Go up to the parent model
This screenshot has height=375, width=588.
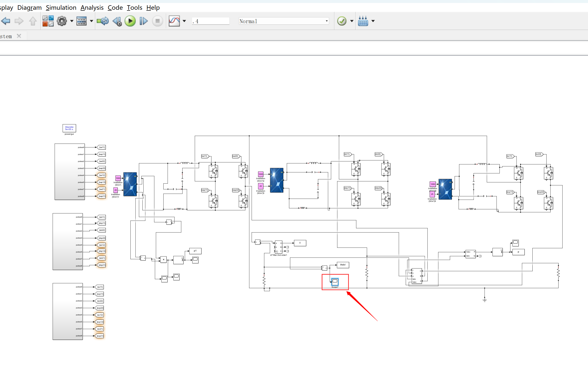tap(33, 21)
